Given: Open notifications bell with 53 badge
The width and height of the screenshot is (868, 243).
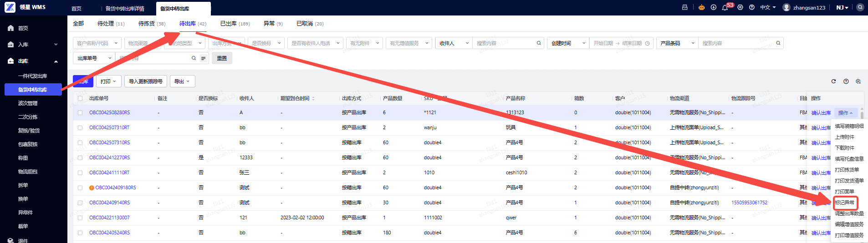Looking at the screenshot, I should [x=725, y=7].
